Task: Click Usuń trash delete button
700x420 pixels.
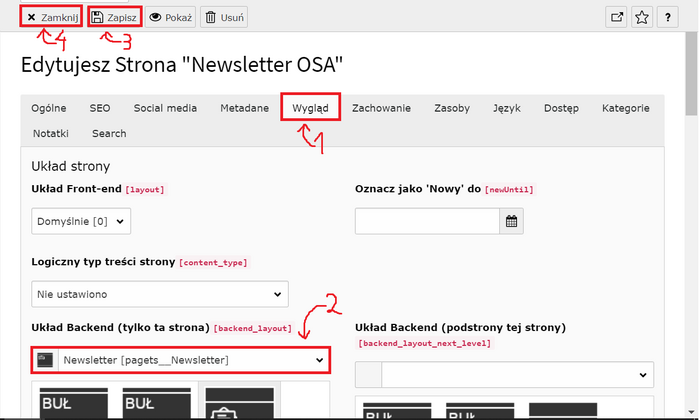Action: pyautogui.click(x=224, y=17)
